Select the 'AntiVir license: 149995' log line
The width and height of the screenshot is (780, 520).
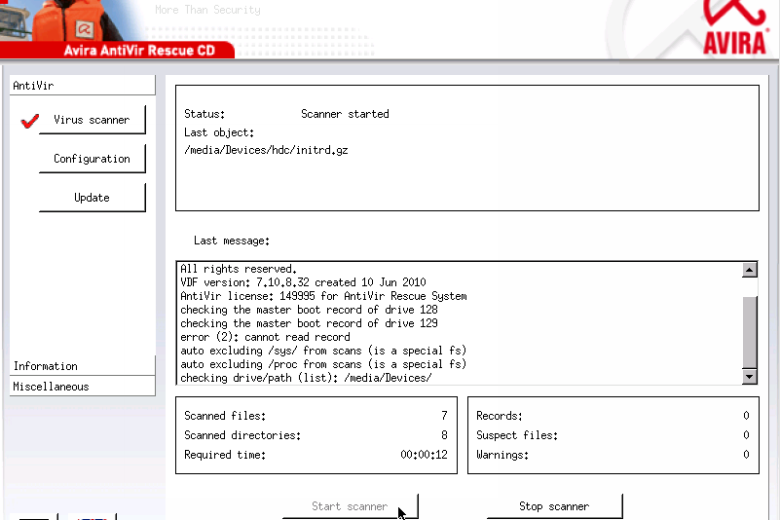coord(323,296)
